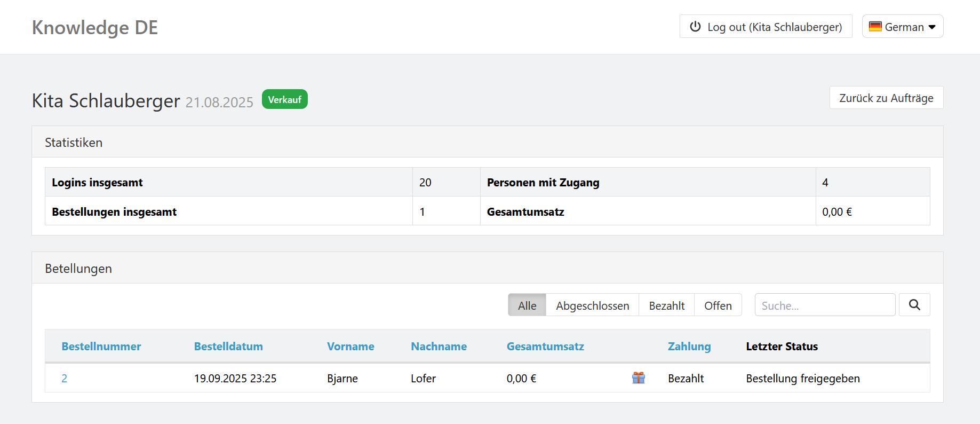This screenshot has width=980, height=424.
Task: Focus the Suche search field
Action: (825, 305)
